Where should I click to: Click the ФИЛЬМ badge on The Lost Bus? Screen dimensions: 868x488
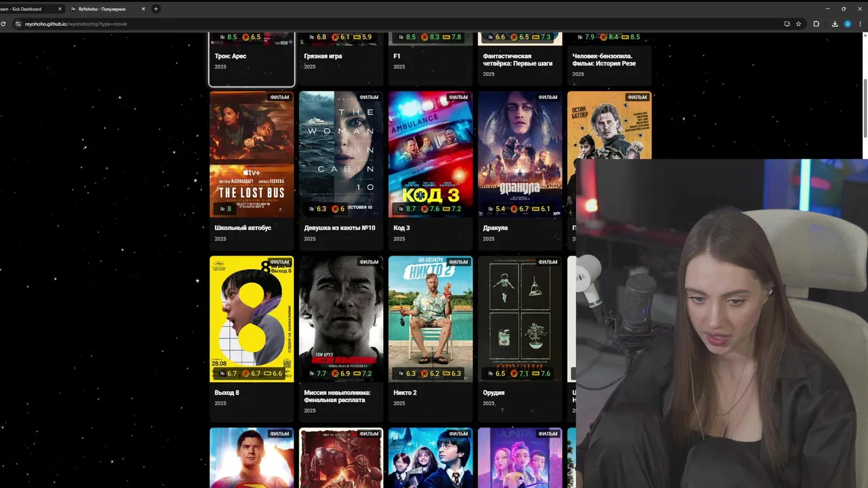[279, 97]
